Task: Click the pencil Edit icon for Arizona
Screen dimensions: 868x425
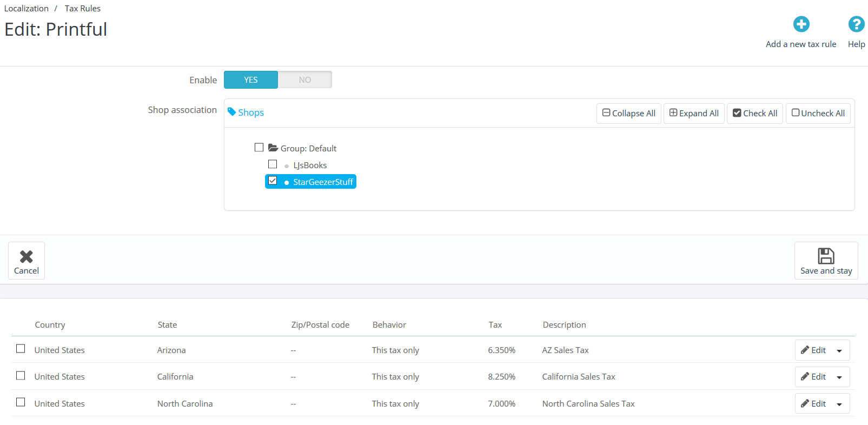Action: (805, 350)
